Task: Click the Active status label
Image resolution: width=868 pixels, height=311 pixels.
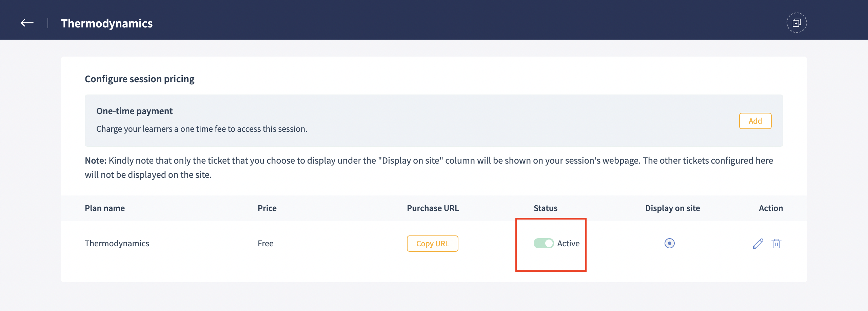Action: (x=568, y=243)
